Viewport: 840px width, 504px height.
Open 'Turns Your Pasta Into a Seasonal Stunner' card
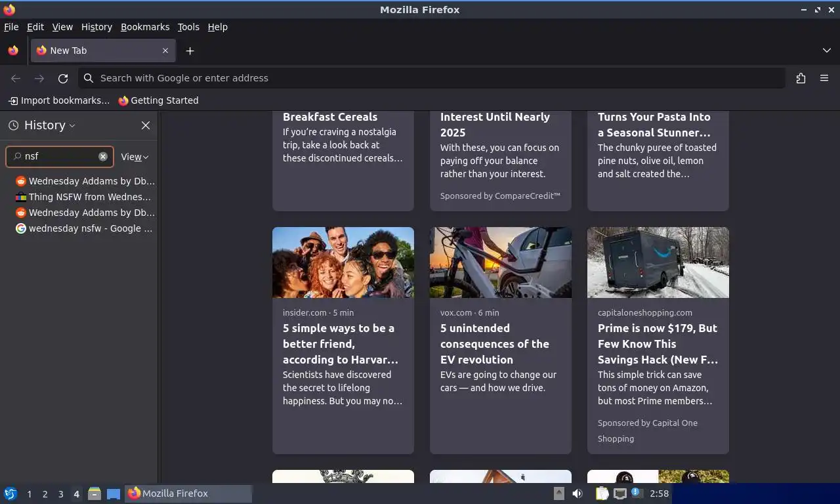(x=658, y=161)
